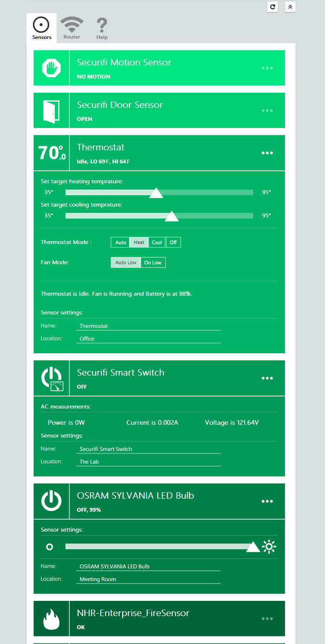Click 'Voltage is 121.64V' reading
The height and width of the screenshot is (644, 325).
click(232, 423)
